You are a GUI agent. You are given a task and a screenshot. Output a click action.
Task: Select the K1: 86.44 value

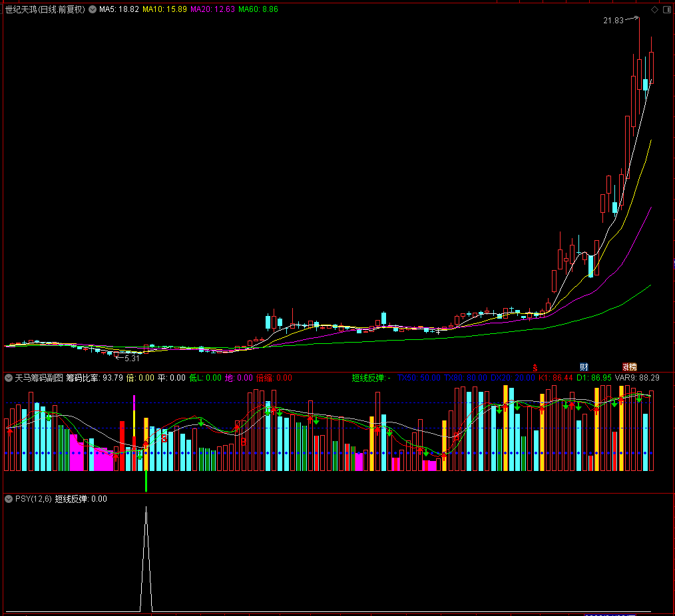556,378
